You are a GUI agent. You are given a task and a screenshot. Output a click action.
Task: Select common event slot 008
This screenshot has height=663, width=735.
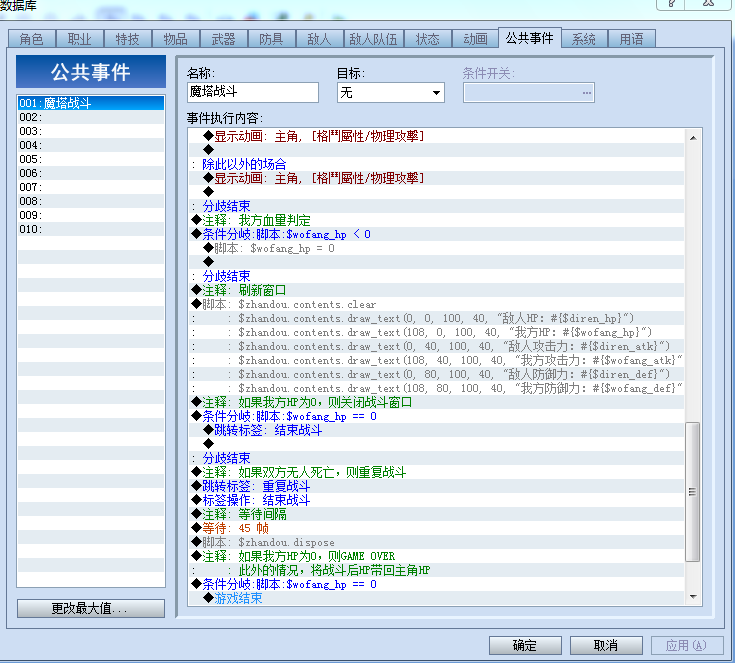(x=91, y=201)
